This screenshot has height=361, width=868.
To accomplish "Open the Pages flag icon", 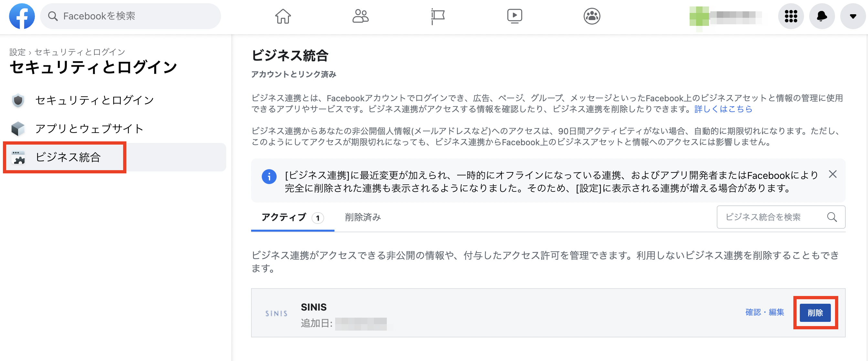I will (438, 16).
